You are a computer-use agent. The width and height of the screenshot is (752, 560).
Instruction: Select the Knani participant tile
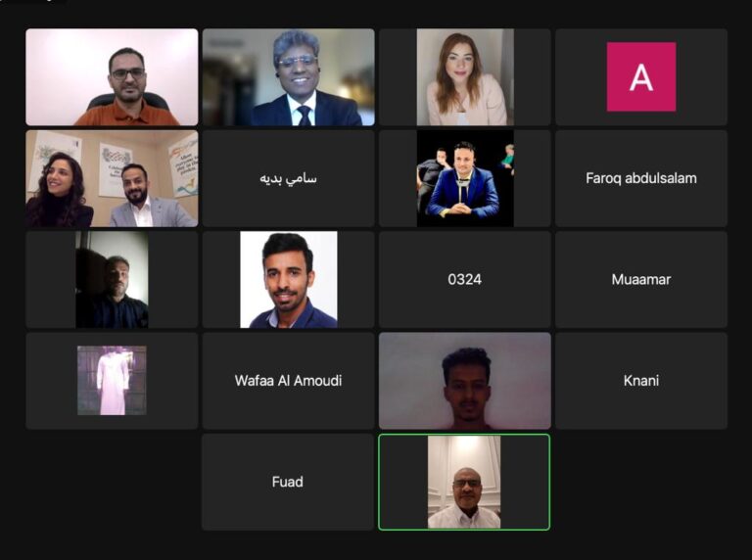point(641,381)
